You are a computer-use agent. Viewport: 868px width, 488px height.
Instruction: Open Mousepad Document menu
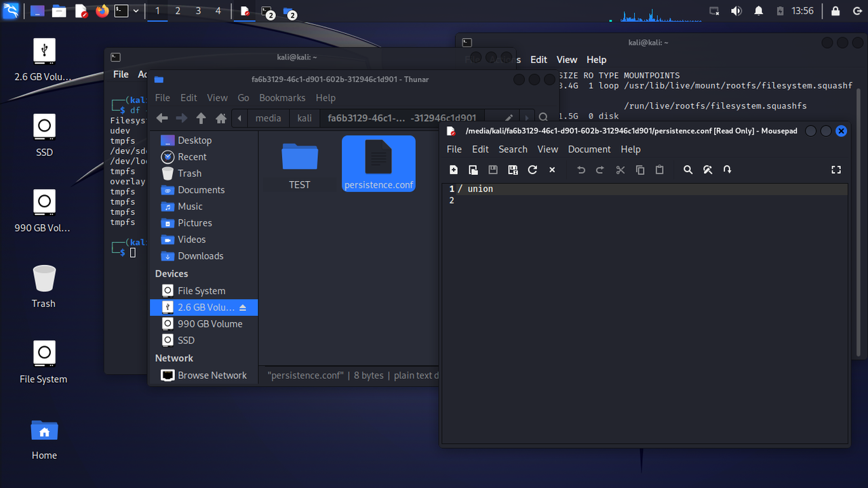589,149
